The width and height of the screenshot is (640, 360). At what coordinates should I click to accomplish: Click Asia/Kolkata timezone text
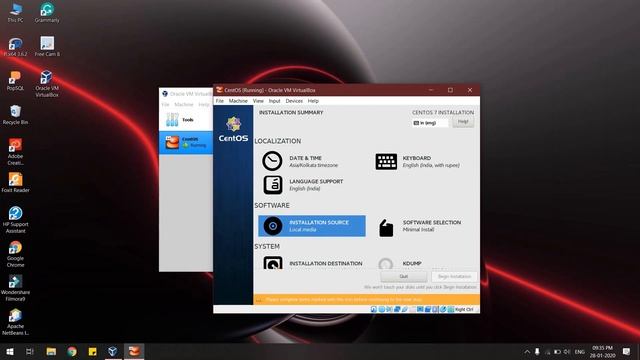tap(313, 165)
